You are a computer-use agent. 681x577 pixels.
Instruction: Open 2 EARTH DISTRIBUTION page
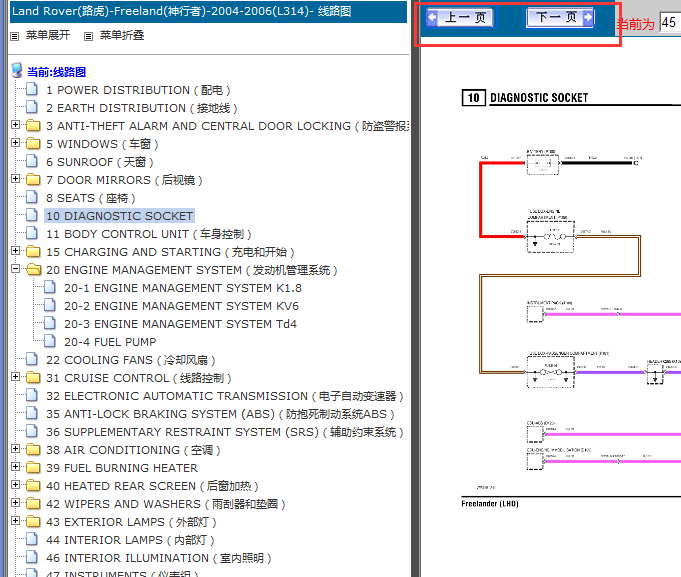tap(142, 108)
